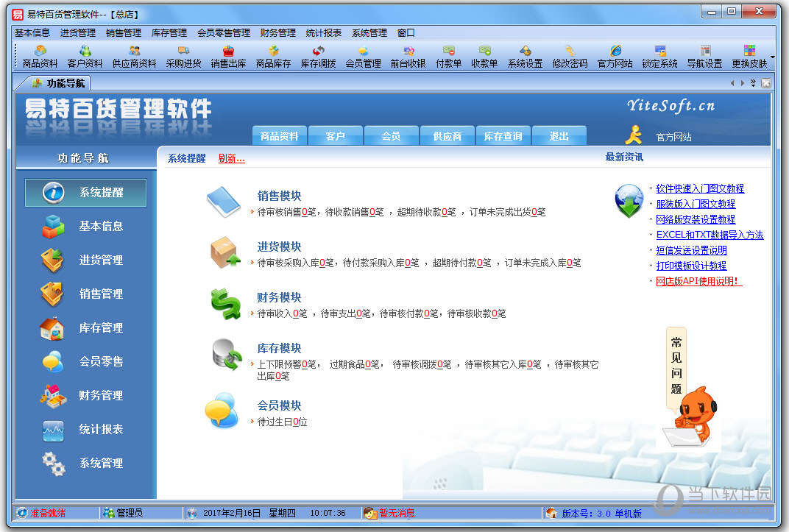Click the 退出 tab button
Viewport: 789px width, 532px height.
coord(559,136)
